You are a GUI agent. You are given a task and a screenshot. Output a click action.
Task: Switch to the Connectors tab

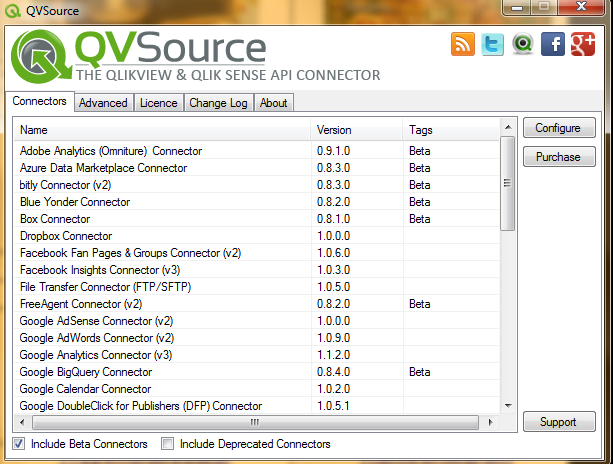[39, 101]
